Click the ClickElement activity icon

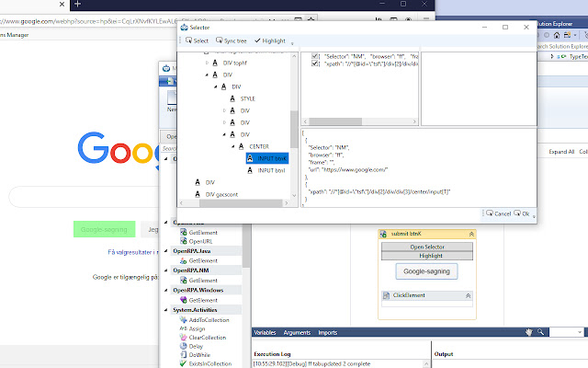(x=386, y=295)
